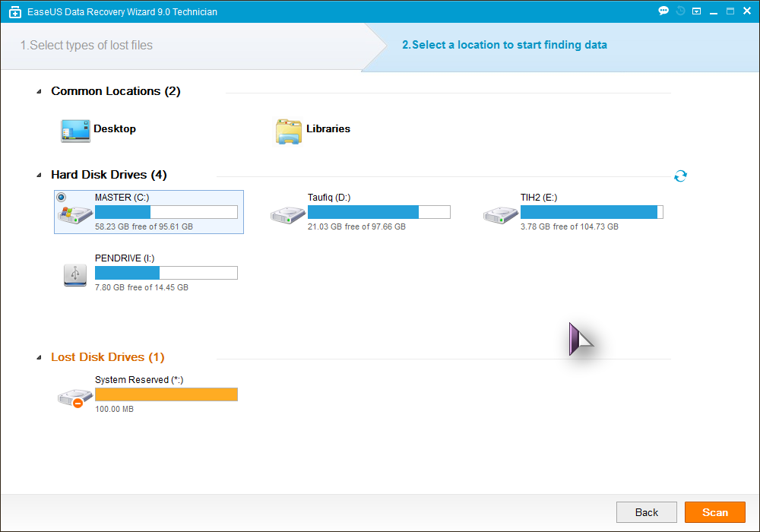Image resolution: width=760 pixels, height=532 pixels.
Task: Click the Taufiq (D:) usage bar
Action: [379, 212]
